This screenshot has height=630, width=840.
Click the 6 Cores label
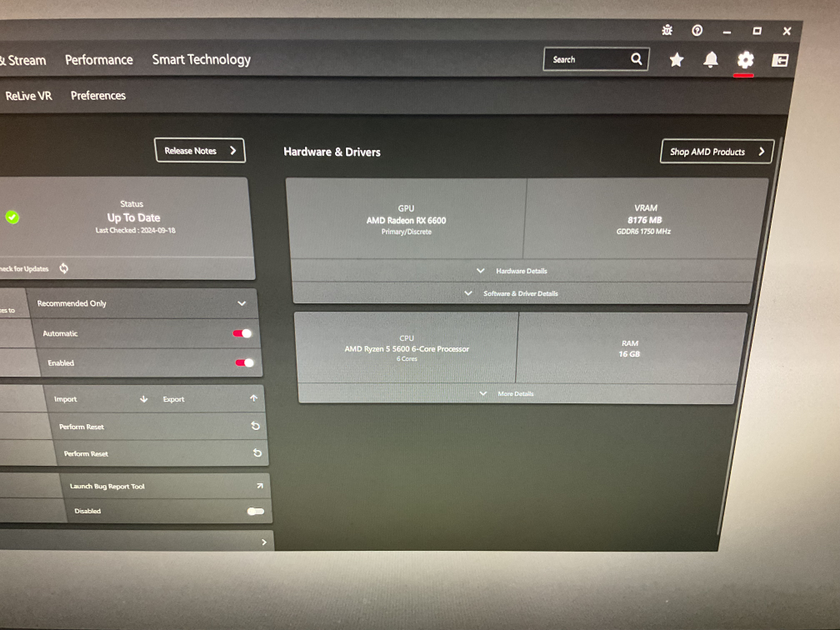407,359
